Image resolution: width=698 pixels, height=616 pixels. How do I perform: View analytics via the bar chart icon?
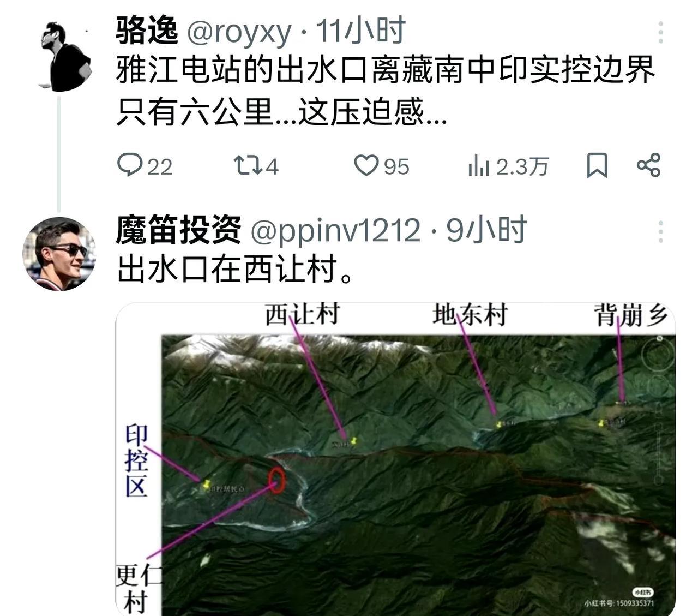pos(479,165)
